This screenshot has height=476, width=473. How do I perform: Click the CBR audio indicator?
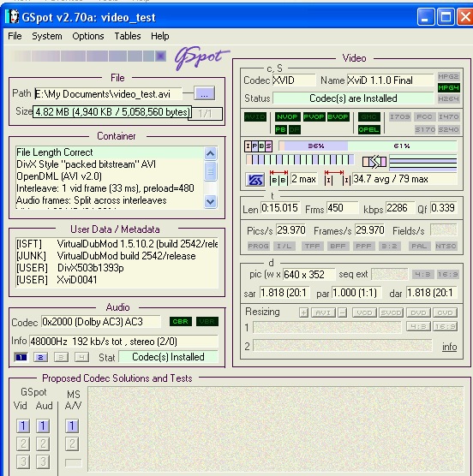pyautogui.click(x=181, y=322)
